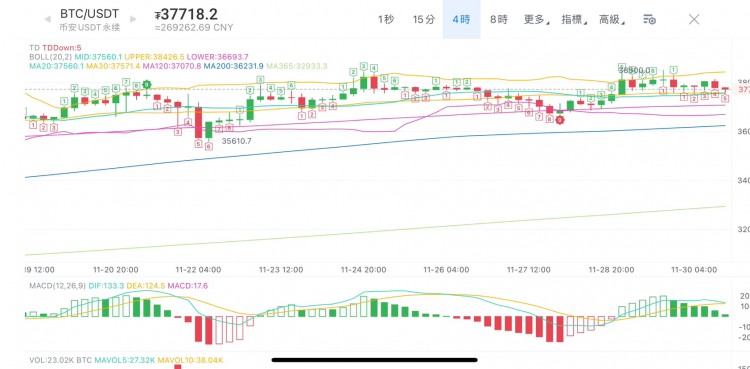Go to next trading pair arrow
This screenshot has width=750, height=369.
click(132, 20)
